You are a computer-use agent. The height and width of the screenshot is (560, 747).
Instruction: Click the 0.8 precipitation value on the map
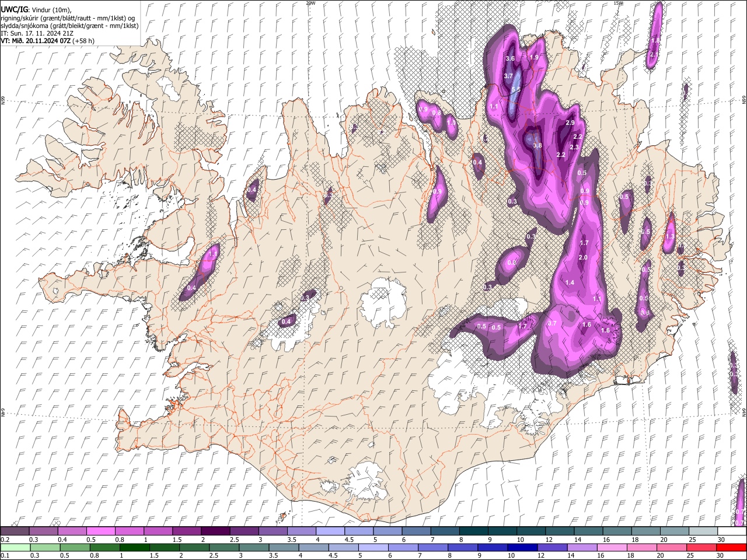point(436,113)
